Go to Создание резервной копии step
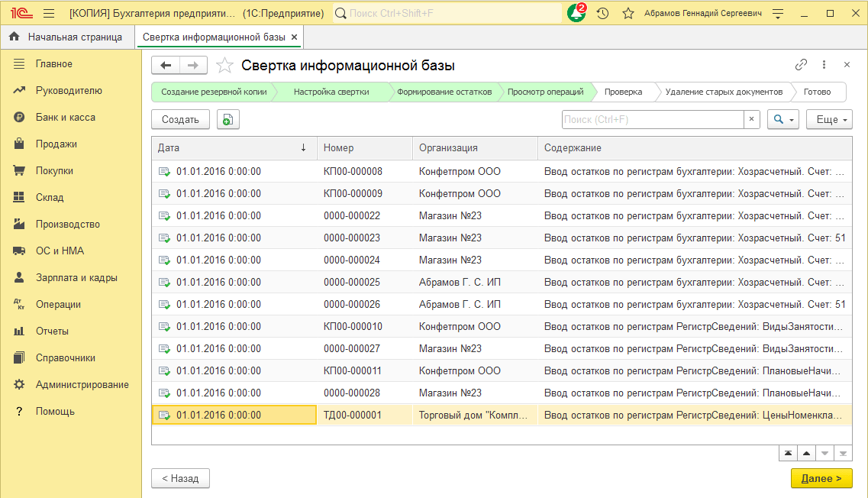Viewport: 868px width, 498px height. click(214, 92)
